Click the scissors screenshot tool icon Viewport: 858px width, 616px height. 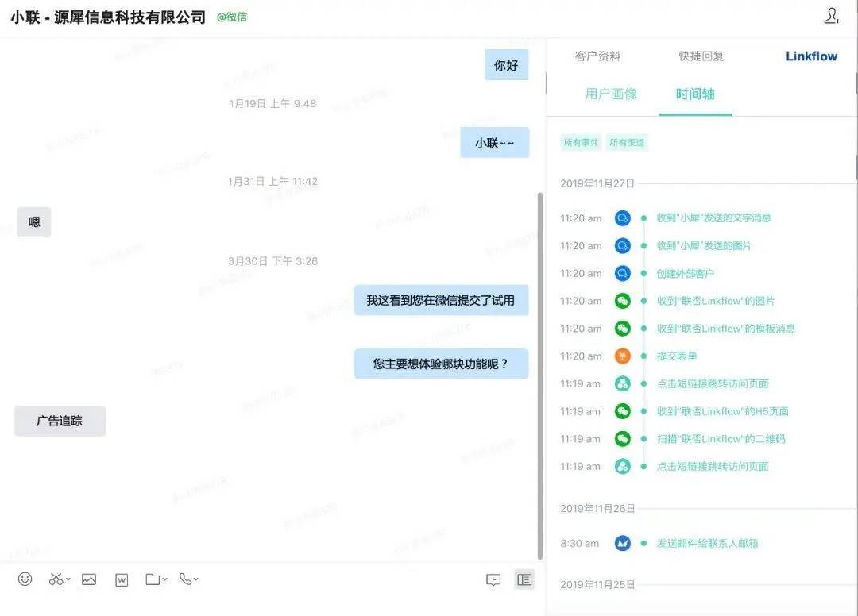(x=56, y=579)
